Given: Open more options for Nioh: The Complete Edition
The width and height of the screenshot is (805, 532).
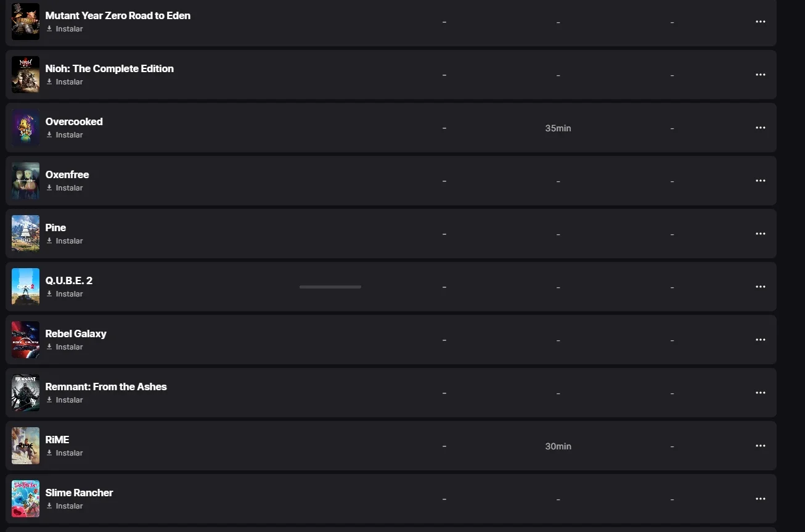Looking at the screenshot, I should click(761, 75).
